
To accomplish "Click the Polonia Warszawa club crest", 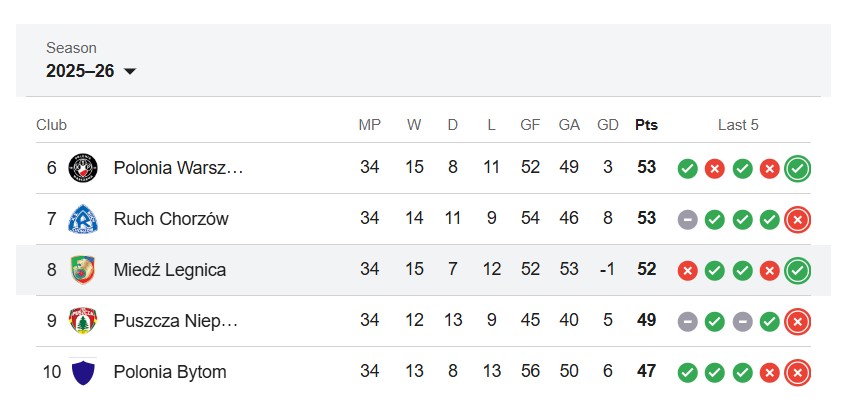I will coord(83,168).
